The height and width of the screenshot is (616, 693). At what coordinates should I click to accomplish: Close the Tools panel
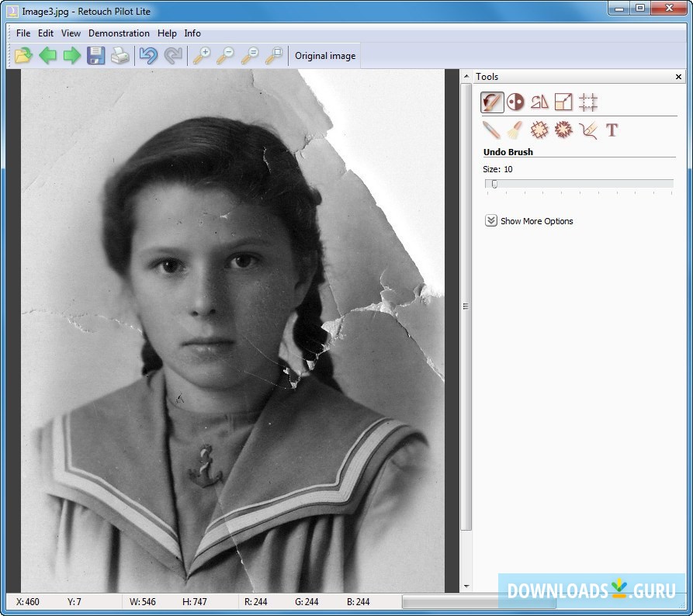tap(678, 77)
